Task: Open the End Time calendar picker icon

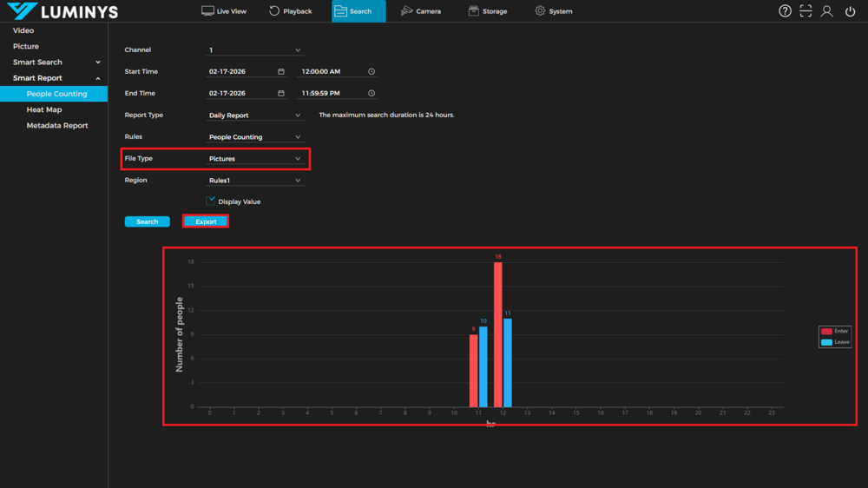Action: [281, 93]
